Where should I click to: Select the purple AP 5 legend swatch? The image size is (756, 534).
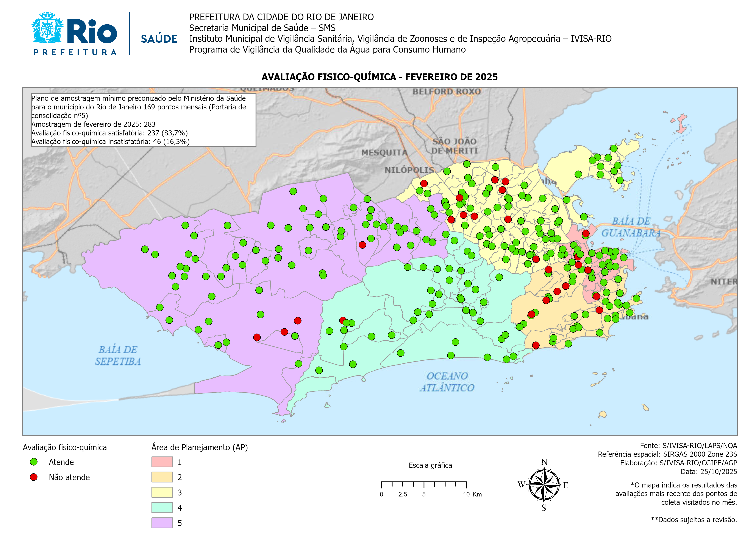pos(162,523)
